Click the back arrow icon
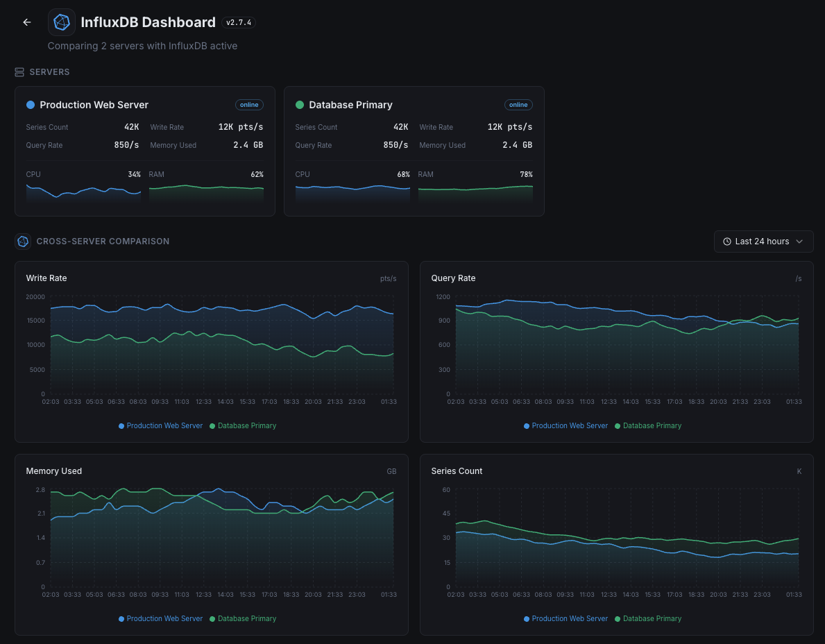The width and height of the screenshot is (825, 644). click(27, 22)
